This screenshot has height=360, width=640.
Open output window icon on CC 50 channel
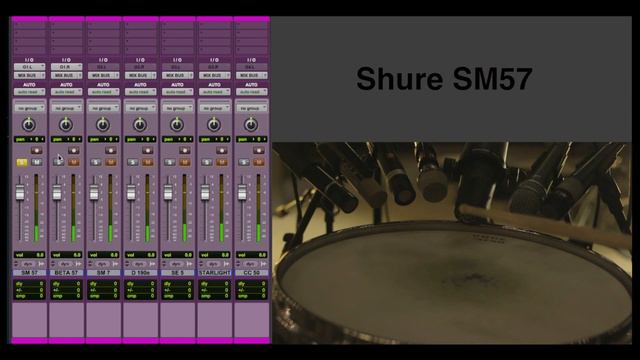[x=263, y=264]
